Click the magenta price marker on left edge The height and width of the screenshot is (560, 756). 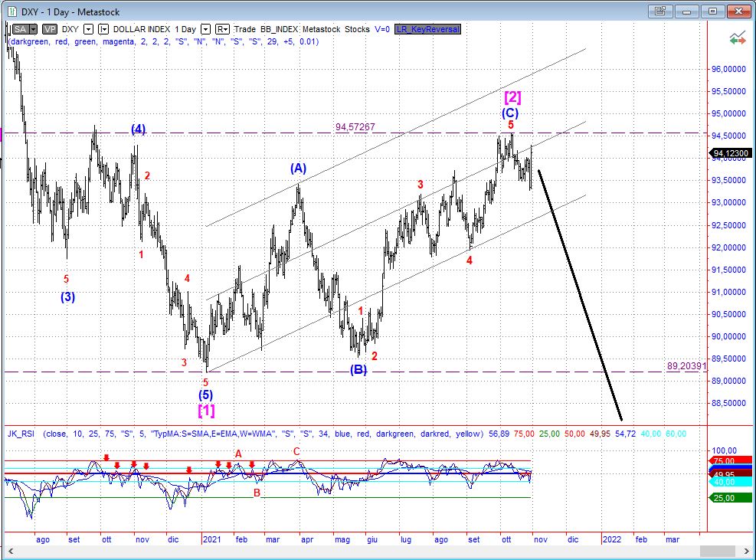(2, 135)
